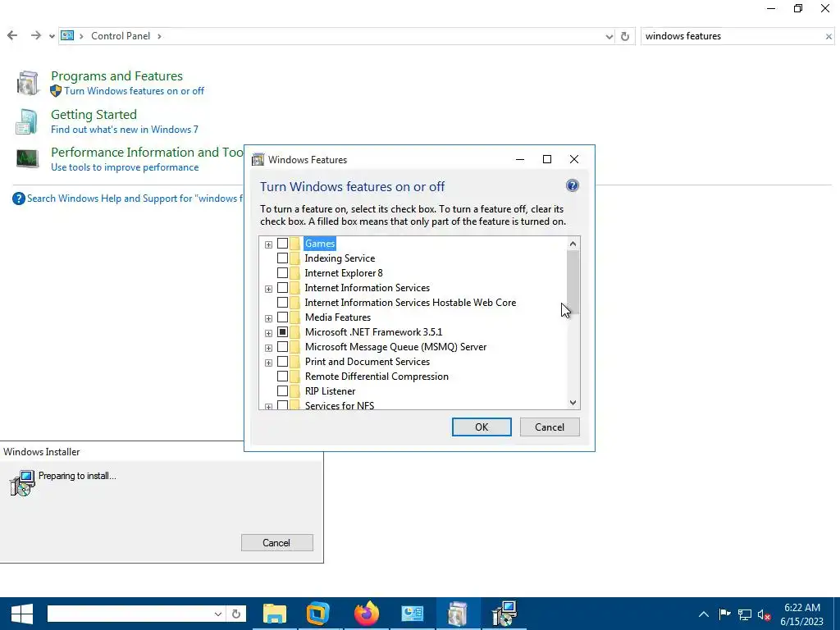The image size is (840, 630).
Task: Launch Firefox from the taskbar
Action: pos(367,614)
